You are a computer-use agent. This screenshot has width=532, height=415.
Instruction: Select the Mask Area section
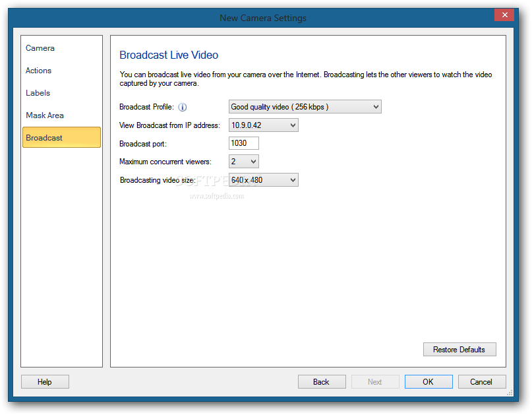click(x=45, y=115)
